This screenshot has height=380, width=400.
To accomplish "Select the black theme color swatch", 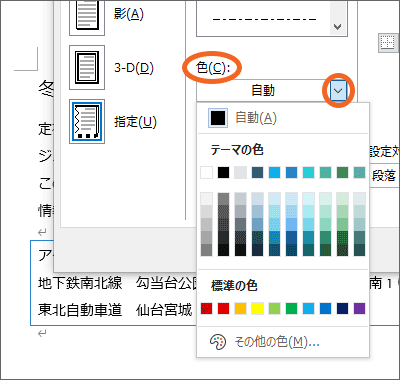I will tap(223, 173).
